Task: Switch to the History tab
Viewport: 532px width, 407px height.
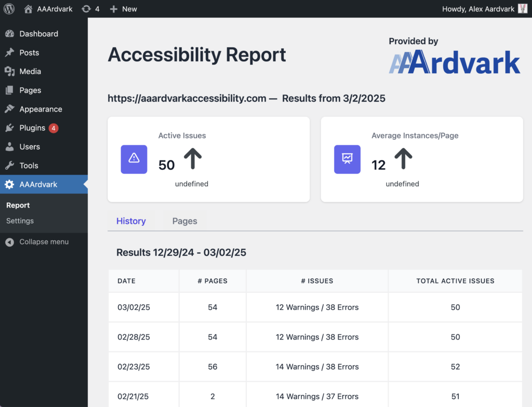Action: [x=131, y=221]
